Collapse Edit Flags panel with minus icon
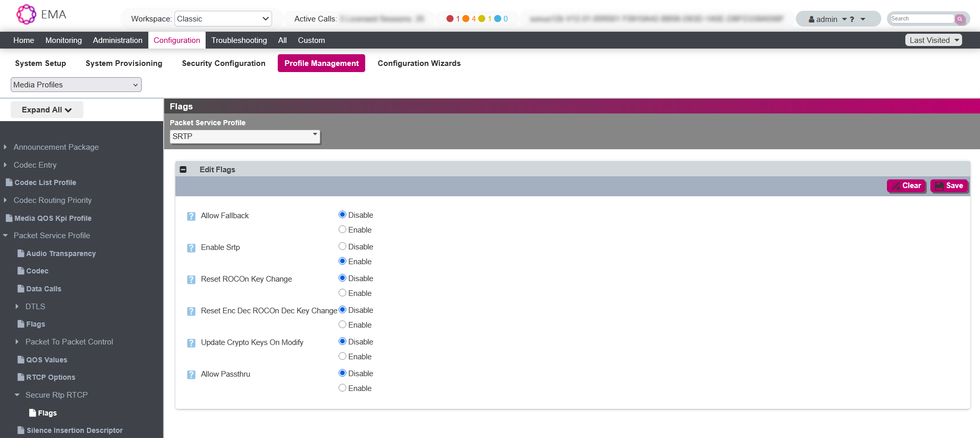The width and height of the screenshot is (980, 438). (x=183, y=170)
